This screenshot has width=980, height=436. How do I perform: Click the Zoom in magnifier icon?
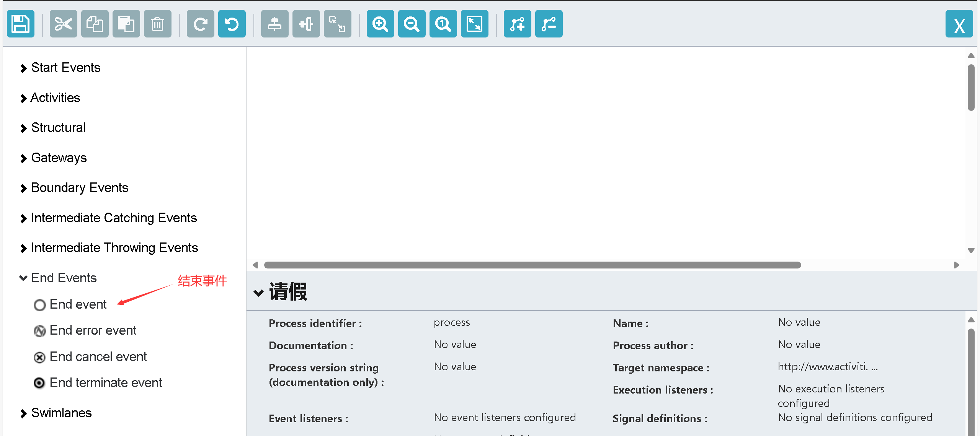381,24
